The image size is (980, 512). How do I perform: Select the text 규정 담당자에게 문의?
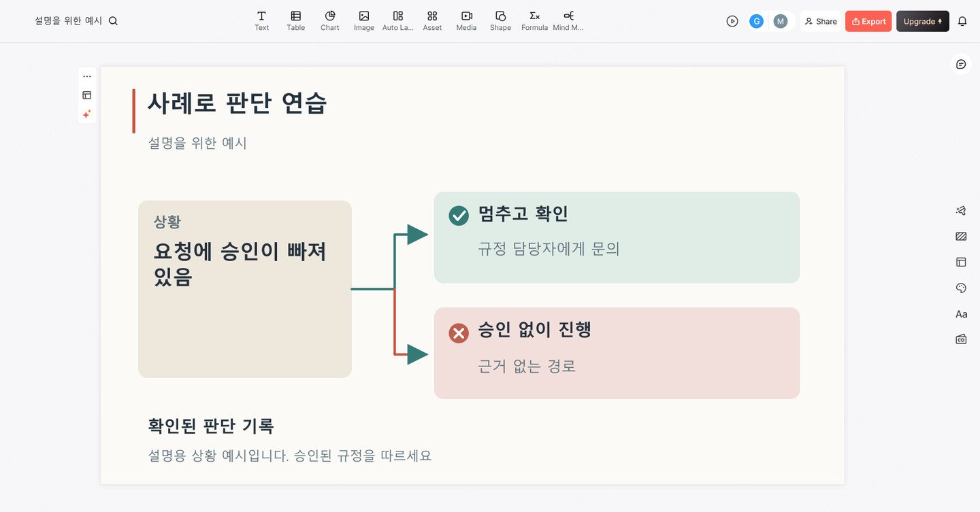point(549,249)
